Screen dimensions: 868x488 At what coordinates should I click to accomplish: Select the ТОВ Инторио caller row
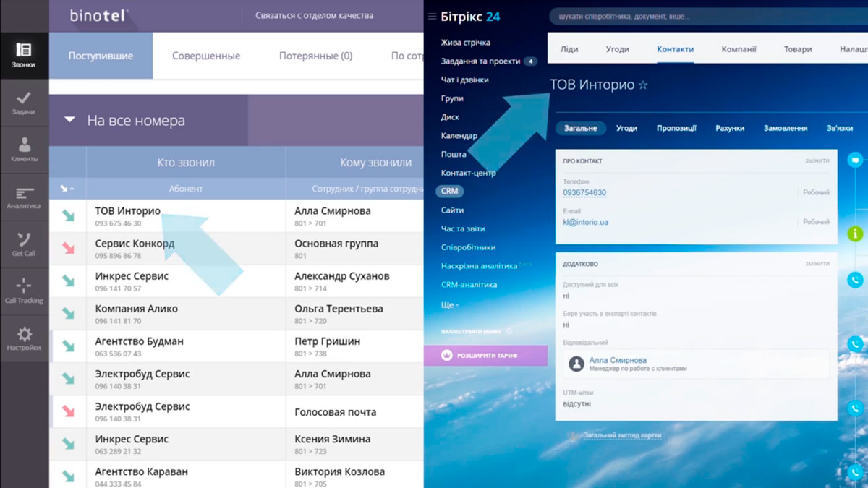tap(236, 216)
